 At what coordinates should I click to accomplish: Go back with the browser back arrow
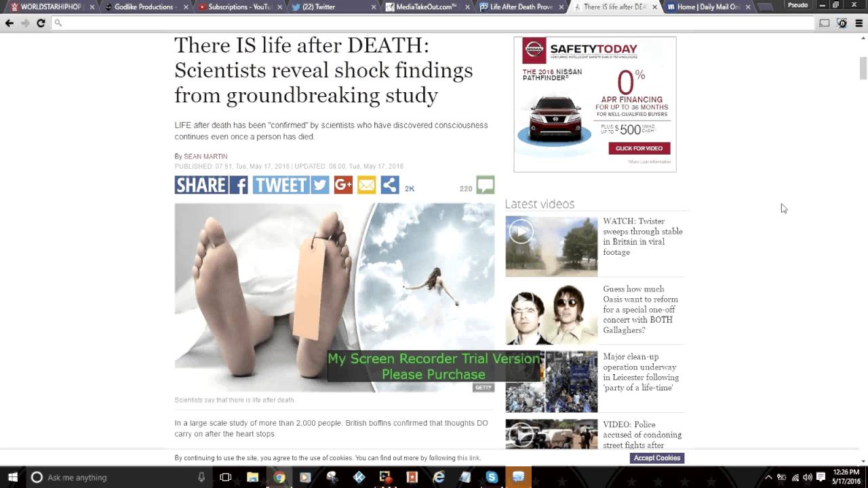click(9, 23)
